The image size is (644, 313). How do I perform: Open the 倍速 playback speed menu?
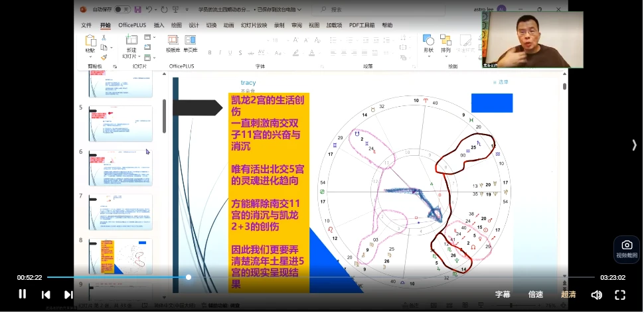tap(535, 294)
